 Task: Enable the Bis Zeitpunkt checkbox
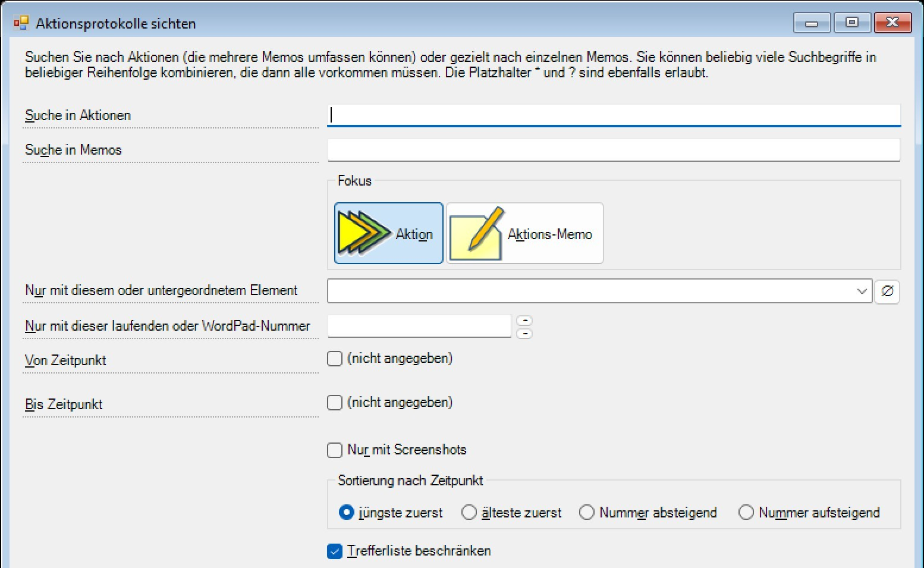(335, 403)
